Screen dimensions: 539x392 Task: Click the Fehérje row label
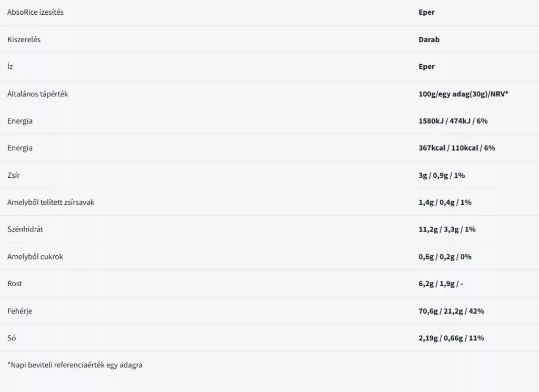tap(19, 311)
